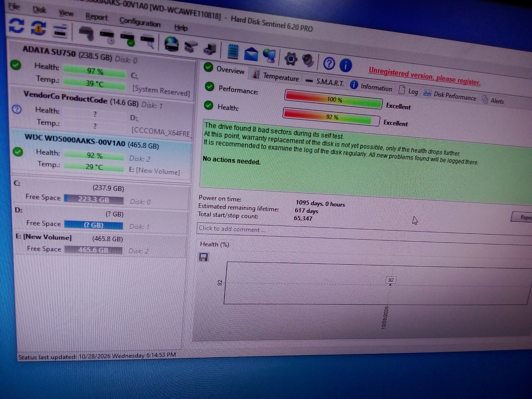The height and width of the screenshot is (399, 532).
Task: Open the blue notepad report icon
Action: click(x=233, y=52)
